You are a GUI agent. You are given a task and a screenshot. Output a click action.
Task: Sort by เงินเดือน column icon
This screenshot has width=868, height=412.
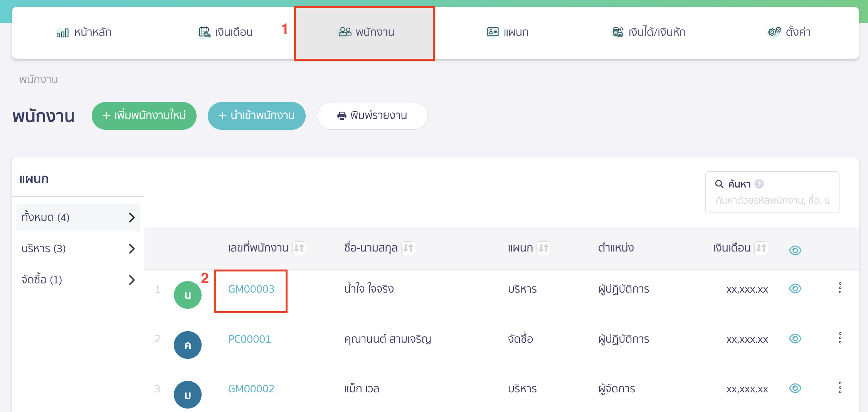761,248
